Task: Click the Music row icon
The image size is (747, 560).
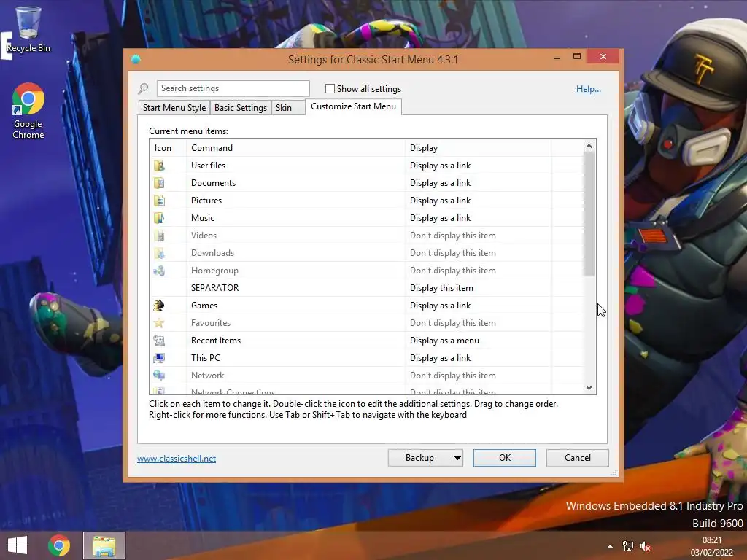Action: tap(159, 218)
